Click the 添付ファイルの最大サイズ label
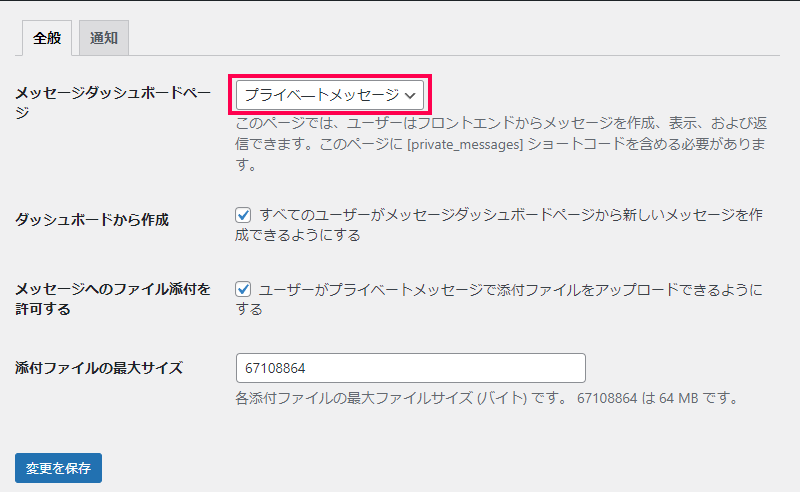The height and width of the screenshot is (492, 800). click(99, 368)
